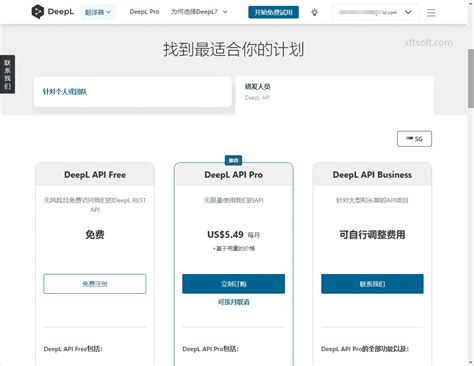Click the 开始免费试用 button
474x366 pixels.
(273, 12)
